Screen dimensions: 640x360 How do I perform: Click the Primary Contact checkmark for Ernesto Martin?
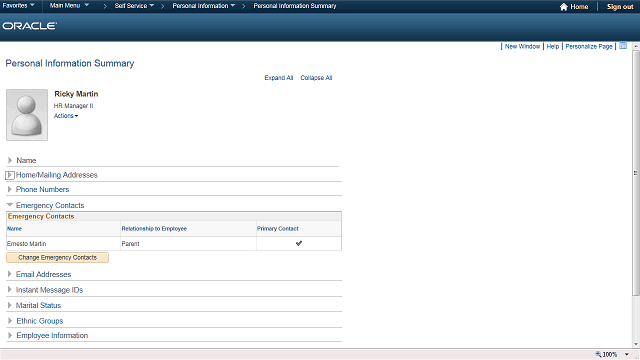click(299, 243)
